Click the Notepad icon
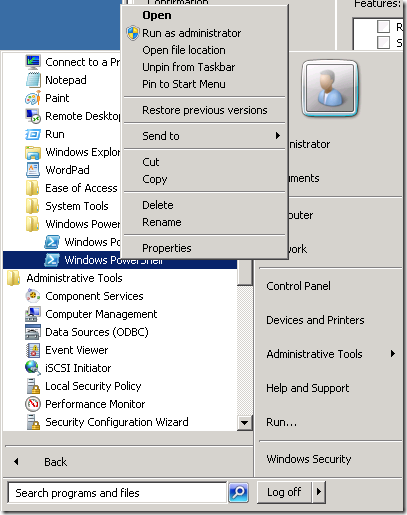 coord(33,80)
